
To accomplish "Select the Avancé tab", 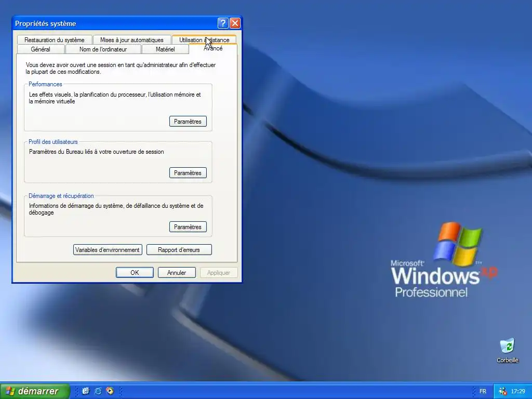I will [x=212, y=48].
